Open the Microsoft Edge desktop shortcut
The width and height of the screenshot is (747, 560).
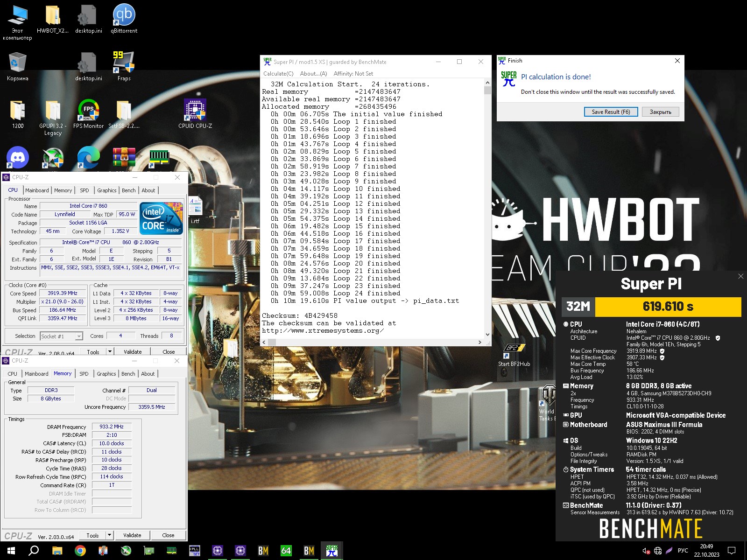[x=88, y=157]
